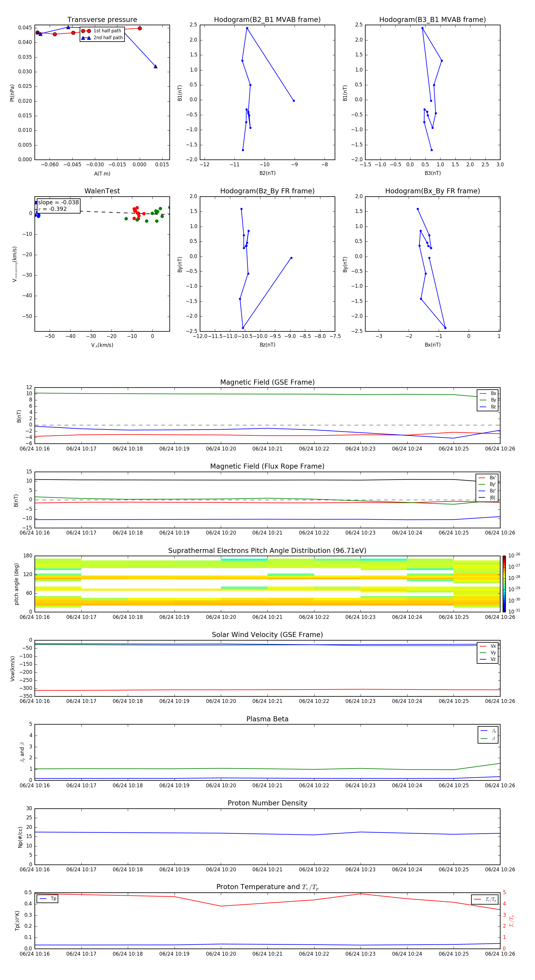Click the 'A(T·m)' x-axis label

(102, 173)
